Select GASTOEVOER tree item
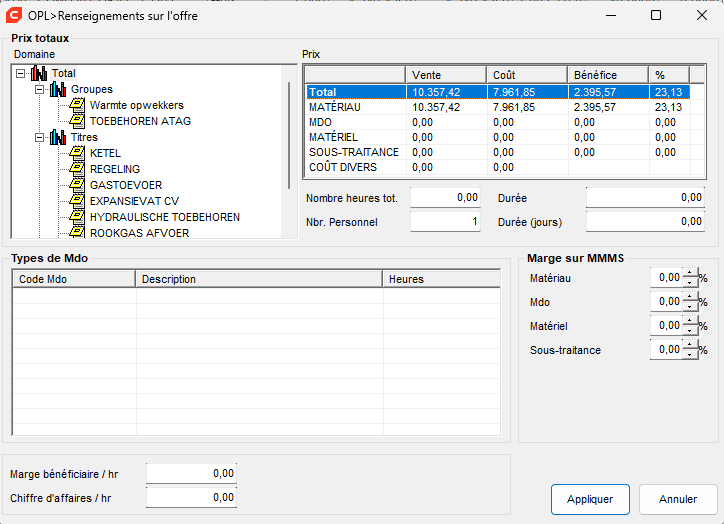The height and width of the screenshot is (524, 724). 126,185
